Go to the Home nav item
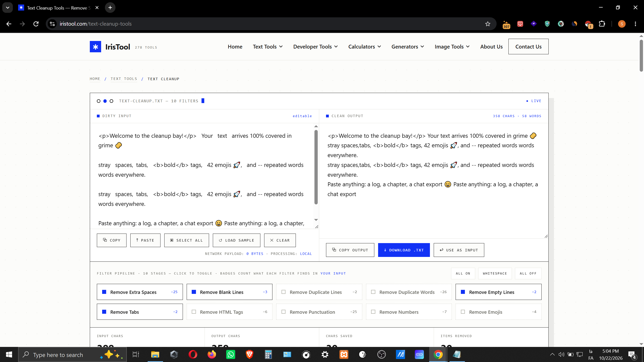Screen dimensions: 644x362 (235, 47)
